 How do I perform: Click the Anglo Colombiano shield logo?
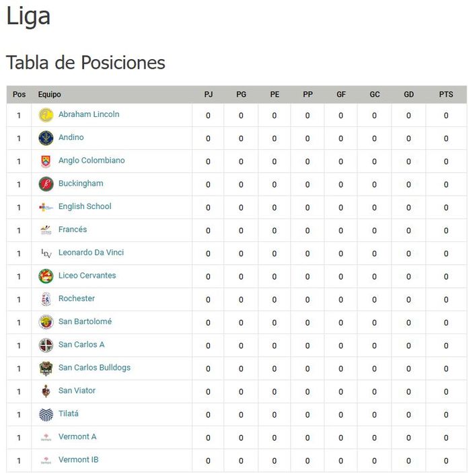(46, 161)
